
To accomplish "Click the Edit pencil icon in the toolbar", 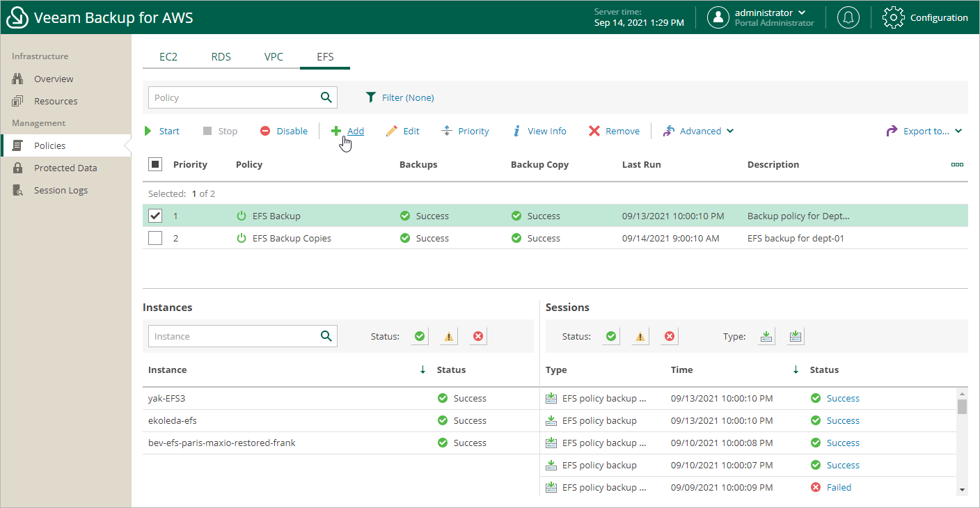I will [x=392, y=131].
